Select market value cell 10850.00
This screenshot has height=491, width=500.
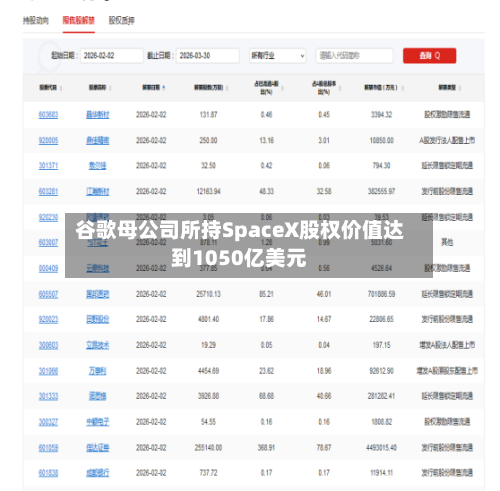point(382,141)
